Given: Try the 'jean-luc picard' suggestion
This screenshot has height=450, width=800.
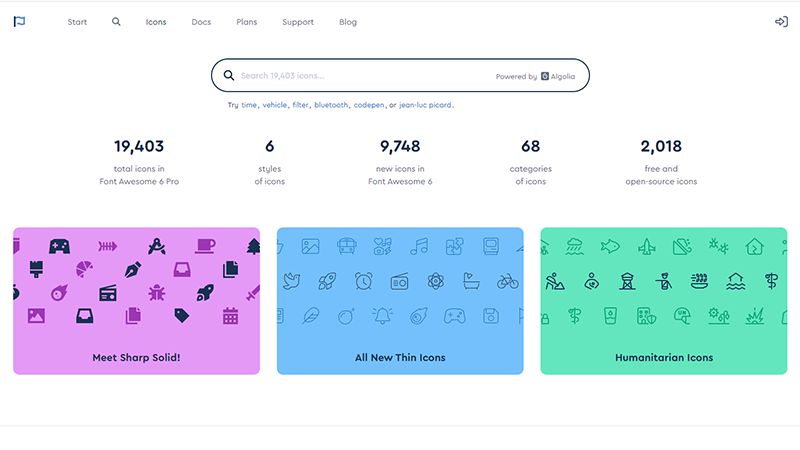Looking at the screenshot, I should [425, 105].
